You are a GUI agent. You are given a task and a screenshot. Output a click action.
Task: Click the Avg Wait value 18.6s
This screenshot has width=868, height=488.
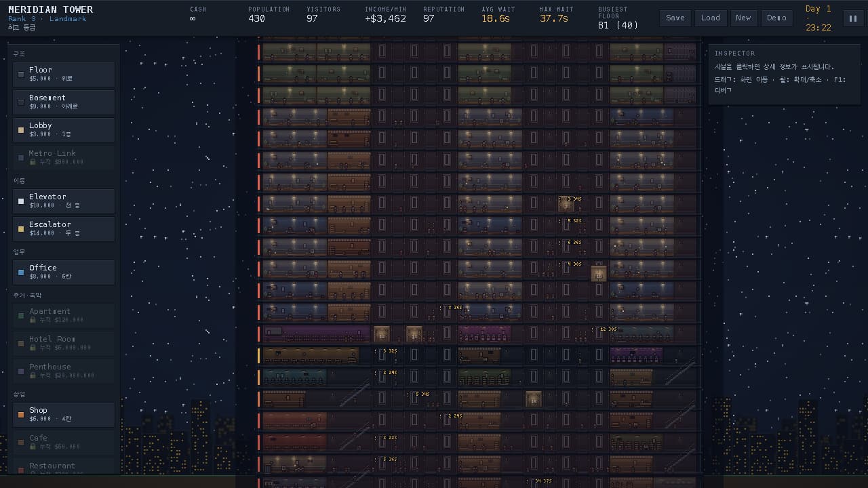click(496, 18)
